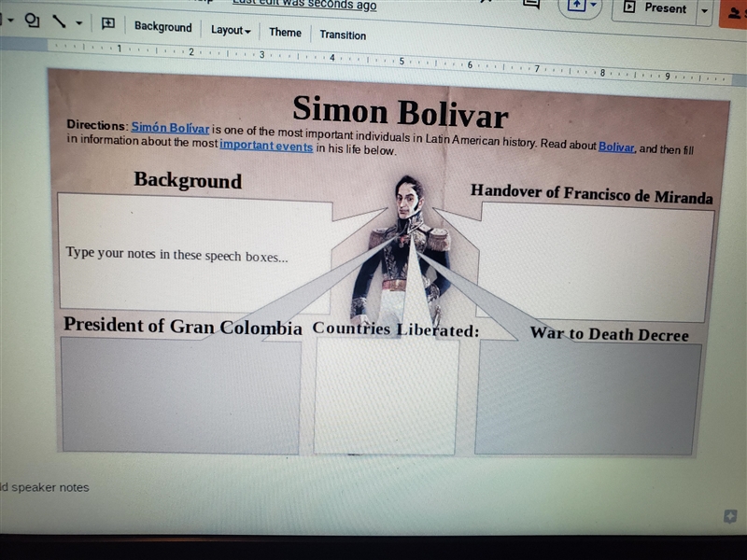Open the Layout dropdown
Viewport: 747px width, 560px height.
pos(231,31)
